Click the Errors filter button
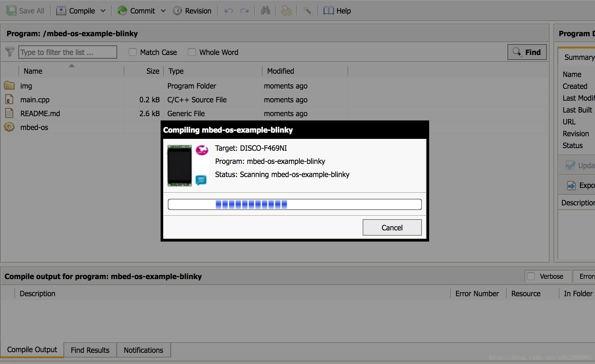The image size is (595, 364). coord(584,276)
